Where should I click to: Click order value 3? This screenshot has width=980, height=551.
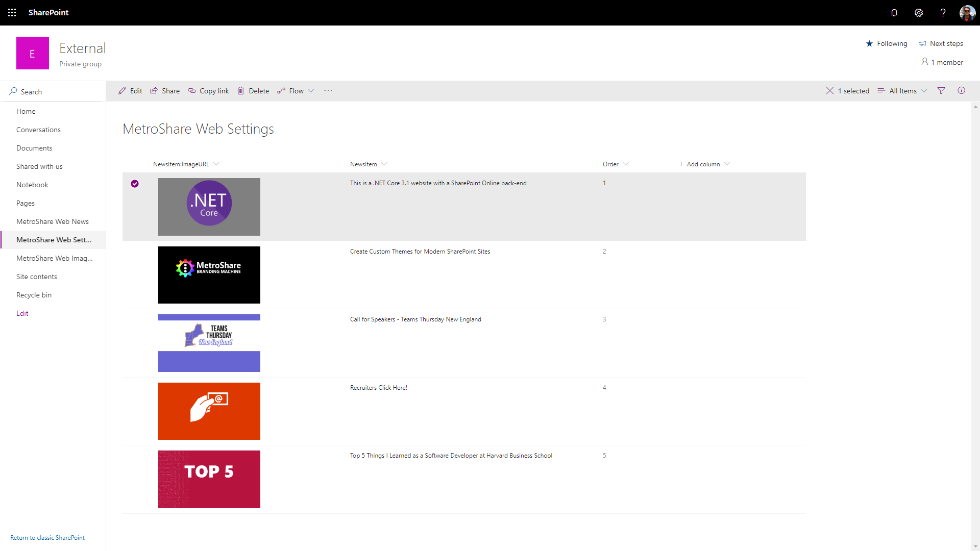click(x=604, y=319)
